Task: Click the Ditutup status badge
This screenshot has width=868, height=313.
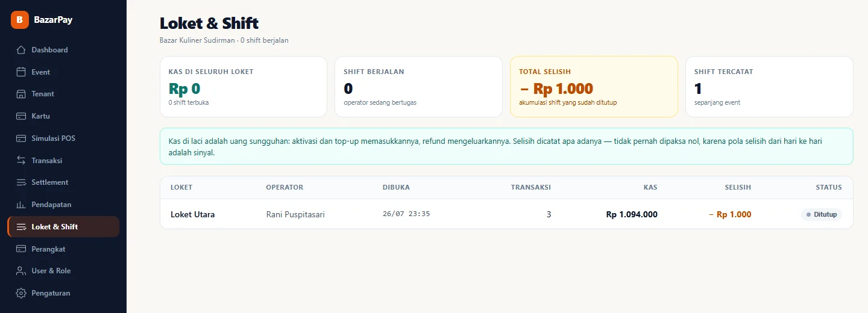Action: point(822,214)
